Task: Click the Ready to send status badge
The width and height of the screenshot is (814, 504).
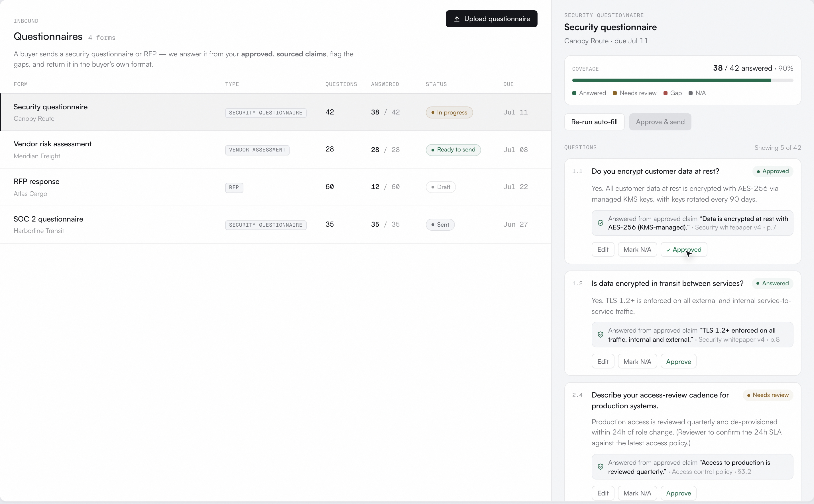Action: (453, 150)
